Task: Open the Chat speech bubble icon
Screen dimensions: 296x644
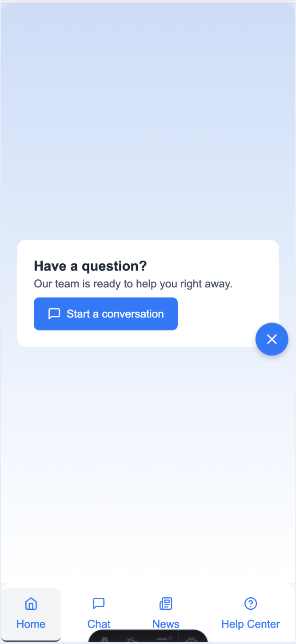Action: 98,604
